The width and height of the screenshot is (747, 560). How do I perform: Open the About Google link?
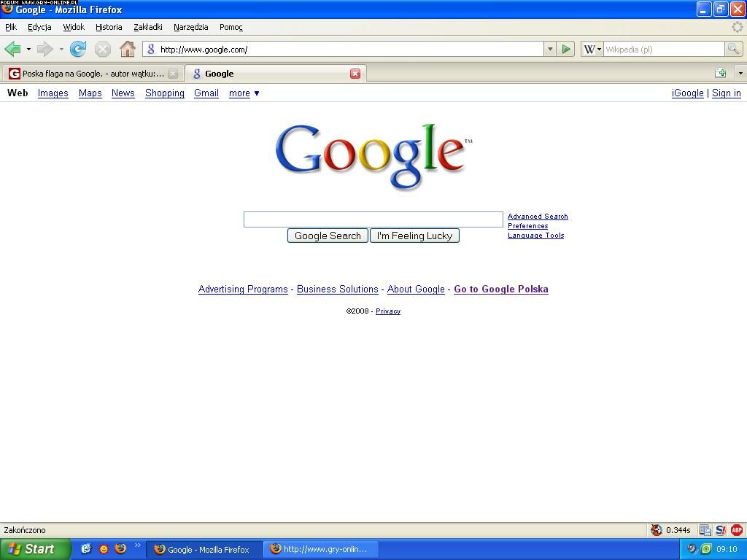coord(415,289)
